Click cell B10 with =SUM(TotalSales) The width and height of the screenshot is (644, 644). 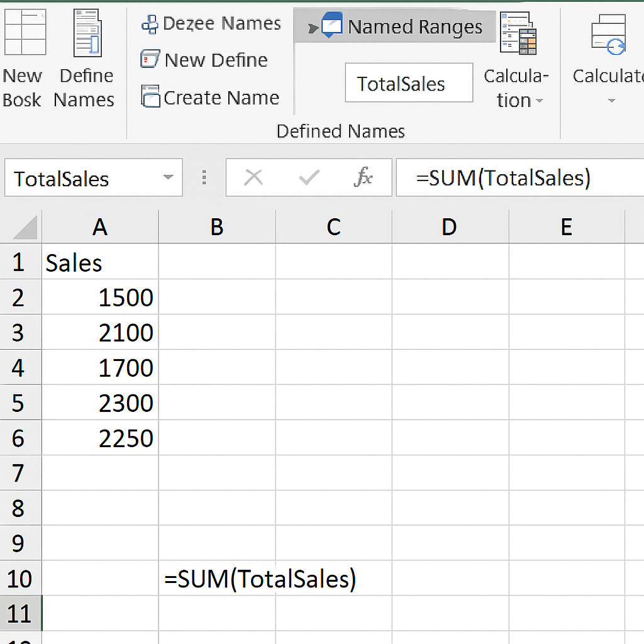217,578
